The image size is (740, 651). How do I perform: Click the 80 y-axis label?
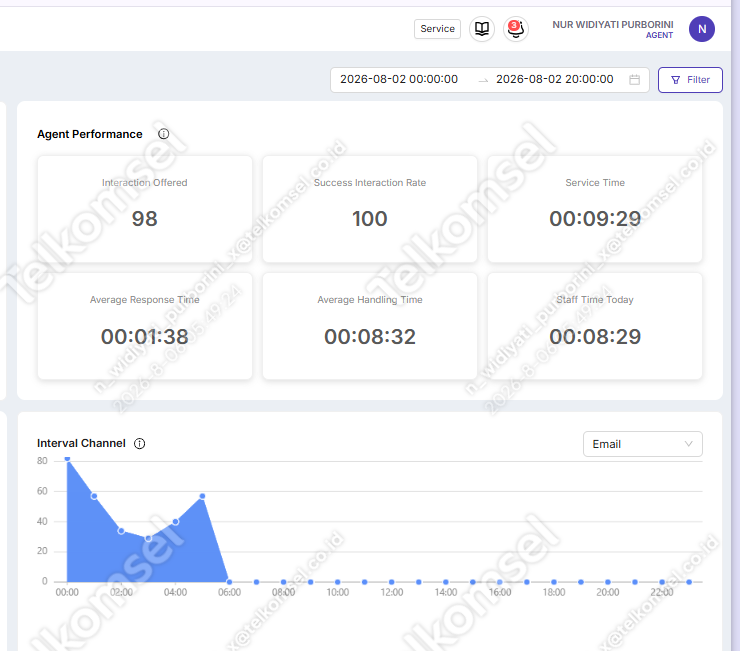(x=42, y=461)
